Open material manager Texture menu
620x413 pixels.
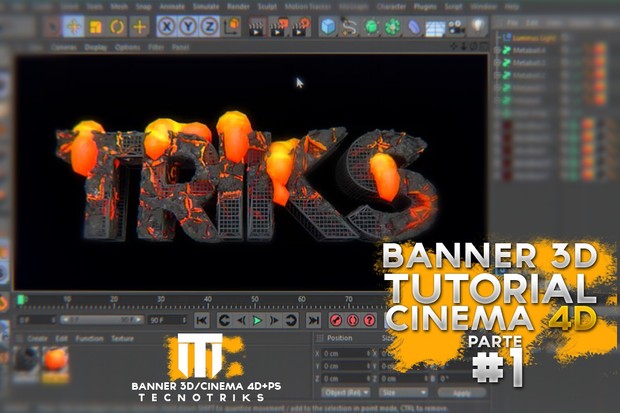122,339
